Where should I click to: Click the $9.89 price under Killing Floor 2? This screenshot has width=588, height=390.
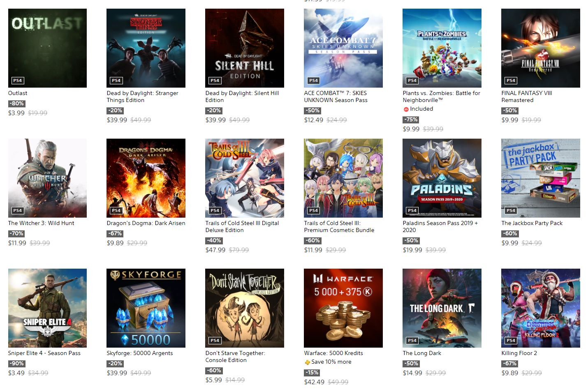pos(510,373)
